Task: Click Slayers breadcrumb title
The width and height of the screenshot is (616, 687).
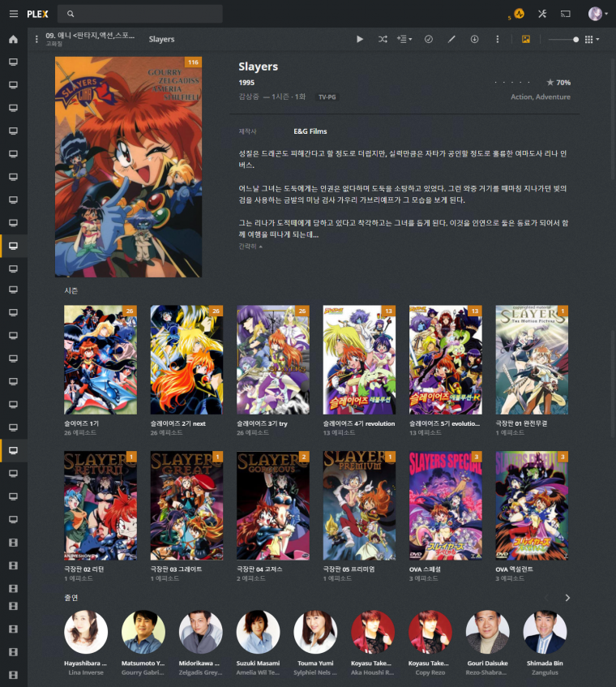Action: (x=161, y=39)
